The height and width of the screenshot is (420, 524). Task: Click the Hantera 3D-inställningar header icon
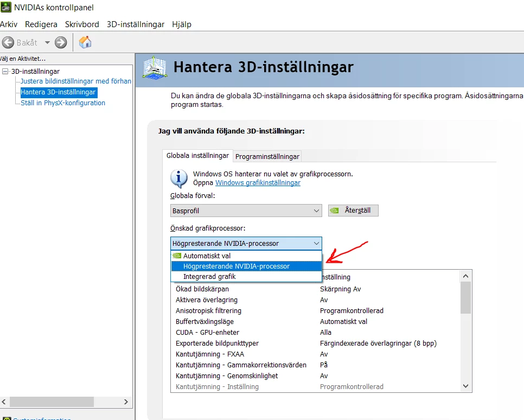point(155,68)
